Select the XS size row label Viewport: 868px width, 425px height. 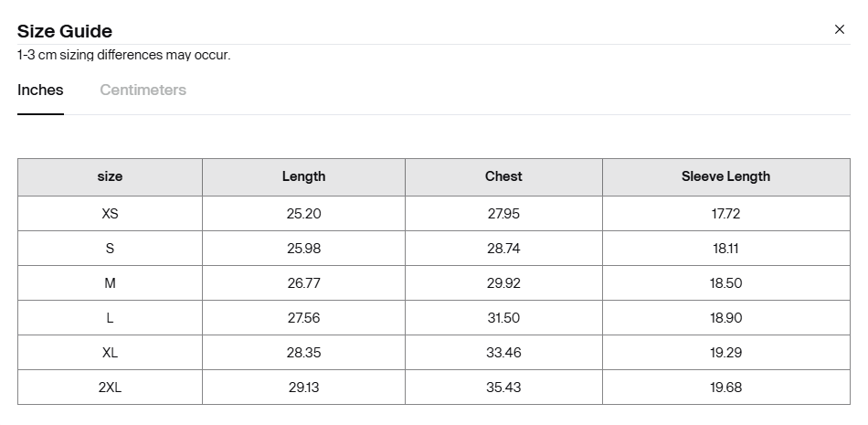click(x=111, y=213)
